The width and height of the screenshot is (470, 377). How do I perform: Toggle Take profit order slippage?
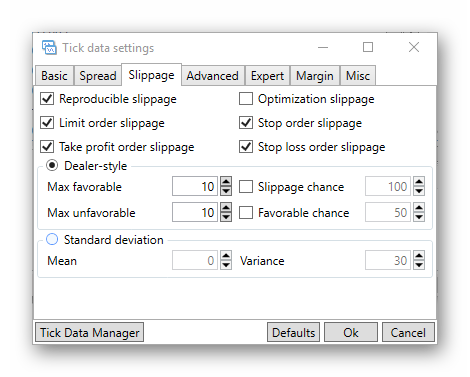coord(47,147)
